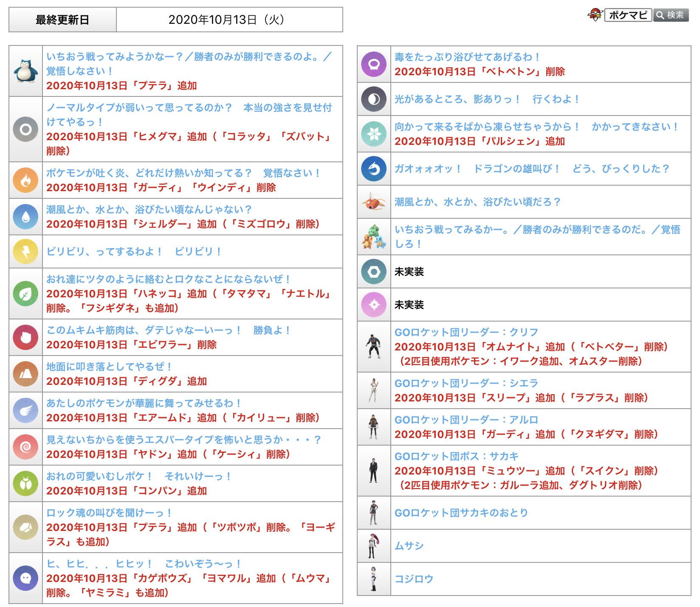
Task: Open the ノーマルタイプが弱いって思ってるのか？ link
Action: [189, 115]
